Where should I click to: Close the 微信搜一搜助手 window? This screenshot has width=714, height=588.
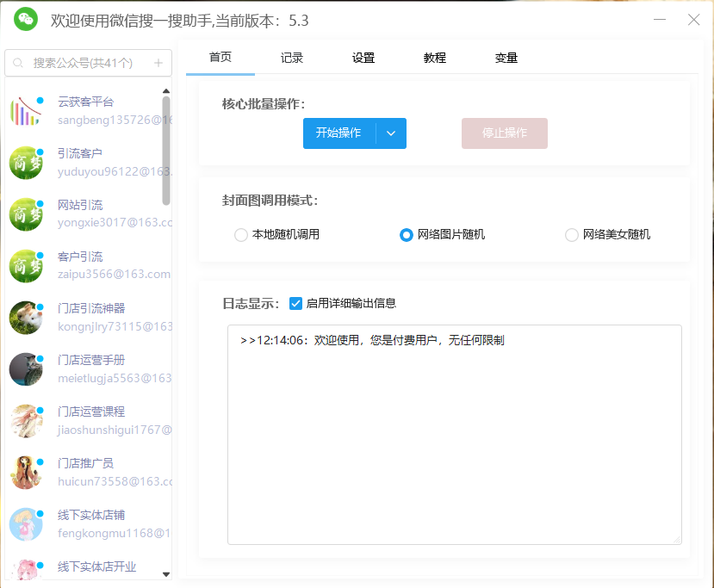(693, 20)
